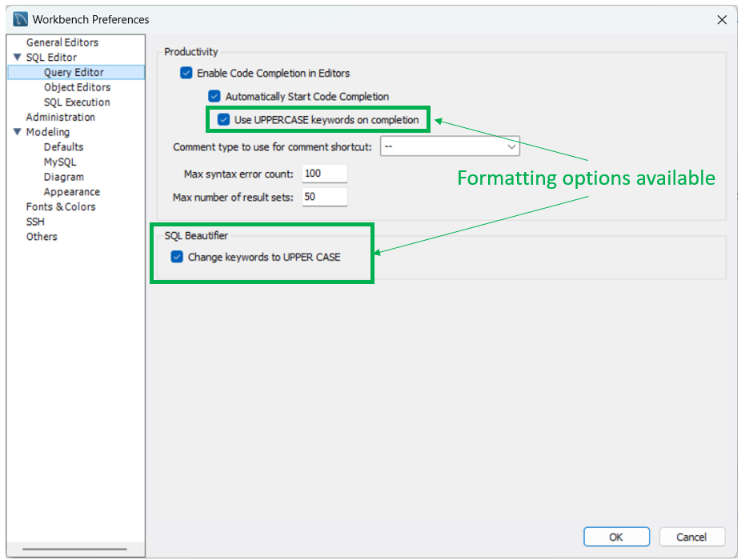This screenshot has width=741, height=560.
Task: Open the Object Editors preferences page
Action: tap(77, 87)
